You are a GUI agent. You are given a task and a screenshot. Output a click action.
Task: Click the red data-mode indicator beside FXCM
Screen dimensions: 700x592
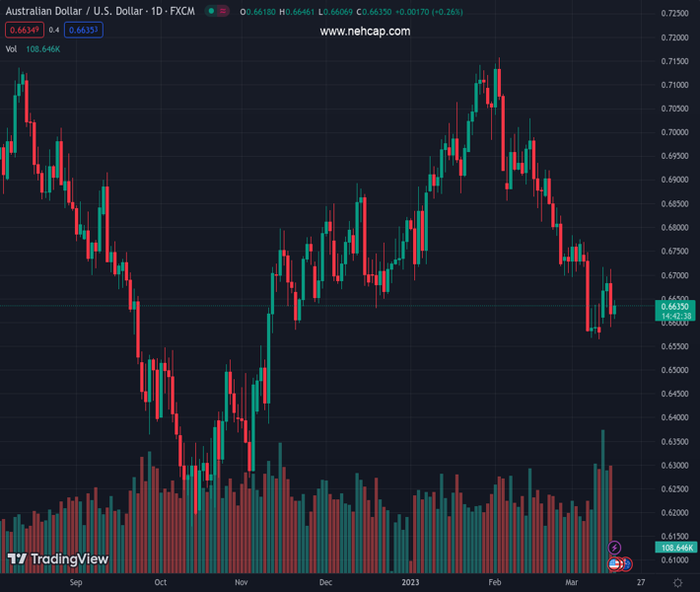click(x=224, y=11)
